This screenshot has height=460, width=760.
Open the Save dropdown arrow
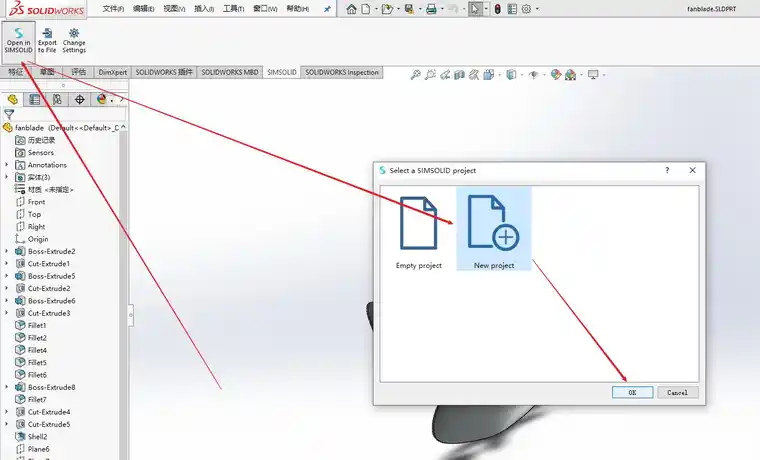click(420, 9)
